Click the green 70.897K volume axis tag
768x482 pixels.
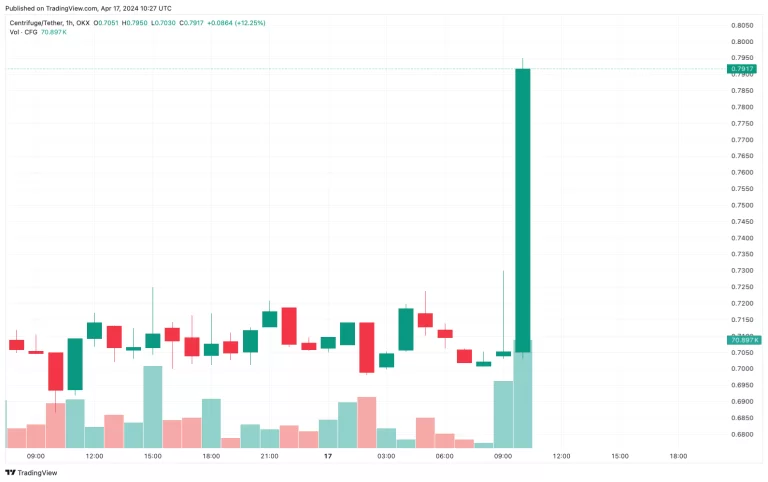click(745, 341)
